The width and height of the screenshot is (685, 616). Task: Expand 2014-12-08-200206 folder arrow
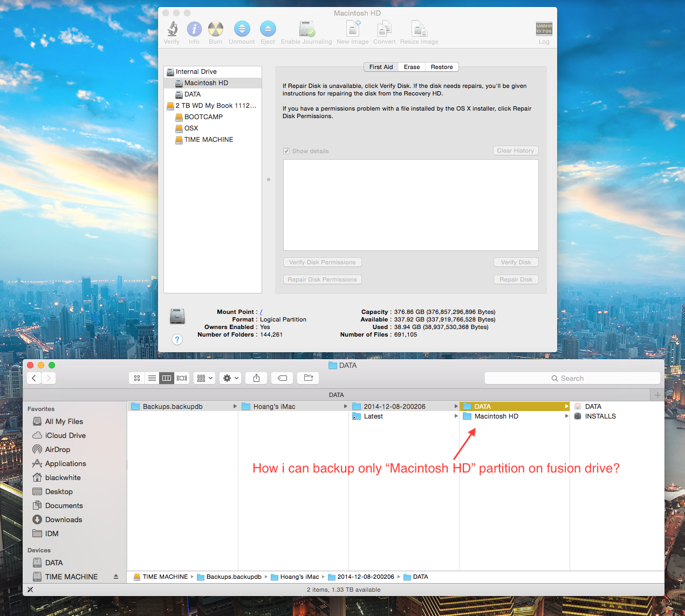point(456,406)
